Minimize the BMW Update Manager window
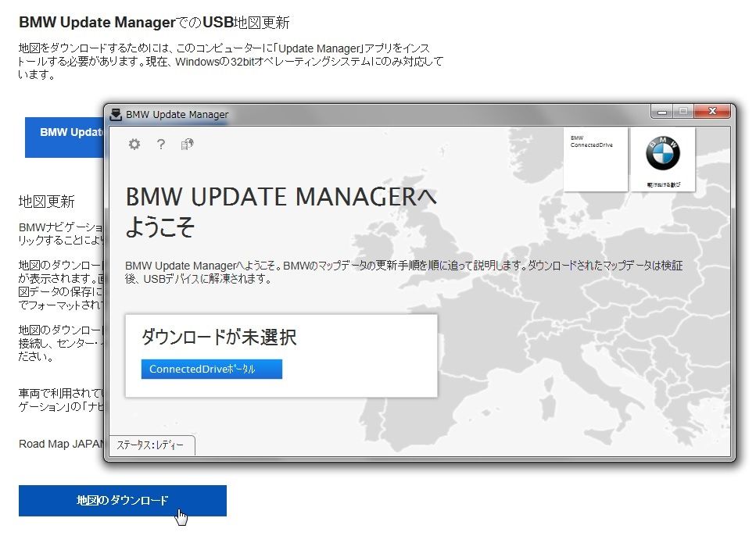 [662, 112]
